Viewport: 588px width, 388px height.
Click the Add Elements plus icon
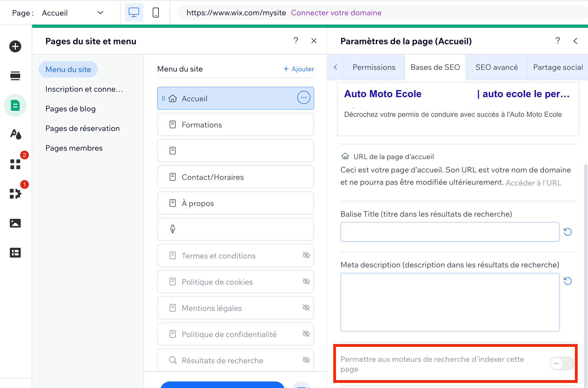click(x=15, y=46)
